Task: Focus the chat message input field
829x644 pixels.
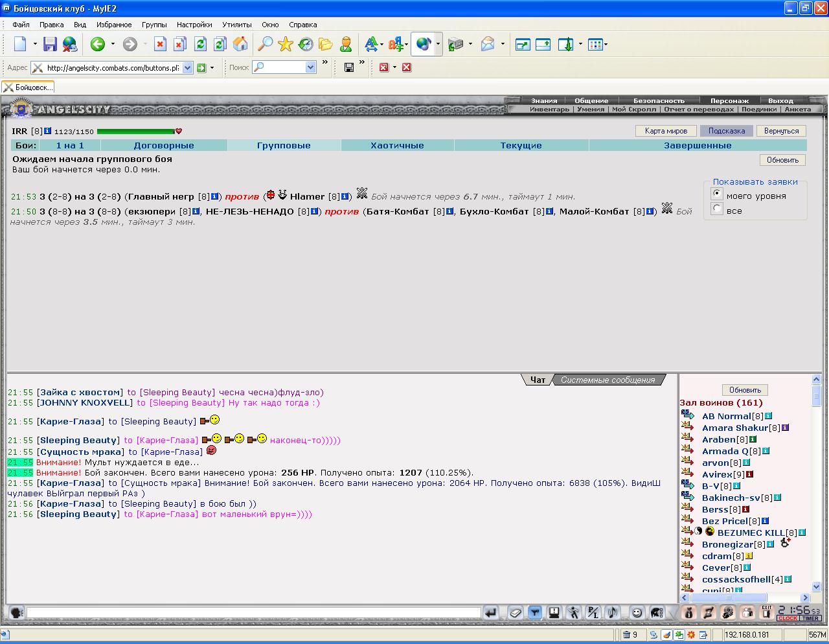Action: [x=254, y=612]
